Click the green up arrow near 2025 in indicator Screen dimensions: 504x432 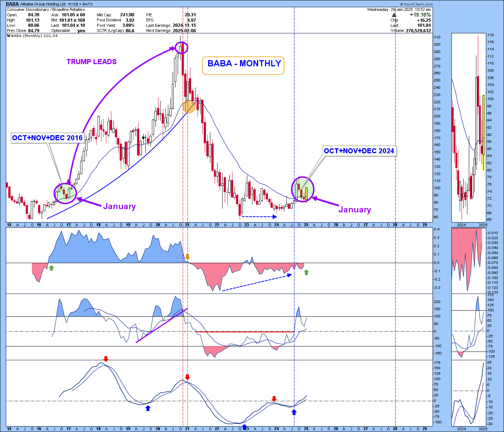(x=306, y=272)
